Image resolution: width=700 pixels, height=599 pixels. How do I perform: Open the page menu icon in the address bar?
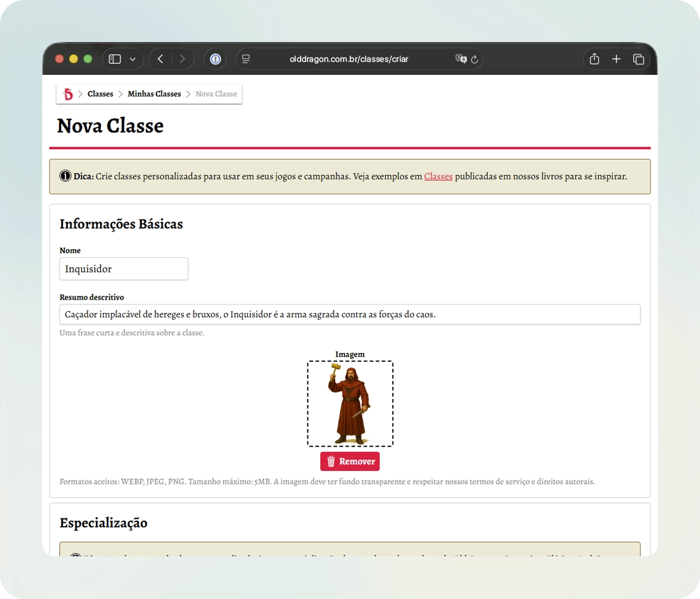[x=246, y=59]
